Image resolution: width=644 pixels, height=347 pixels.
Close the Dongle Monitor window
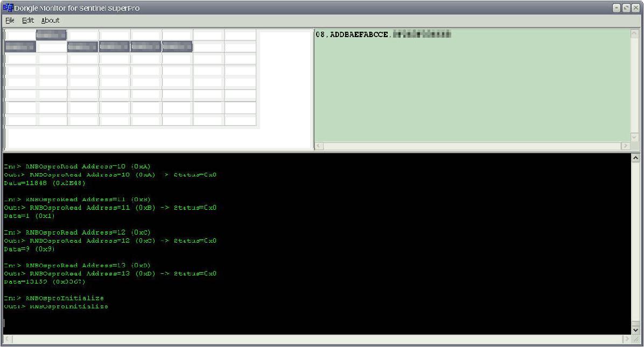point(635,8)
